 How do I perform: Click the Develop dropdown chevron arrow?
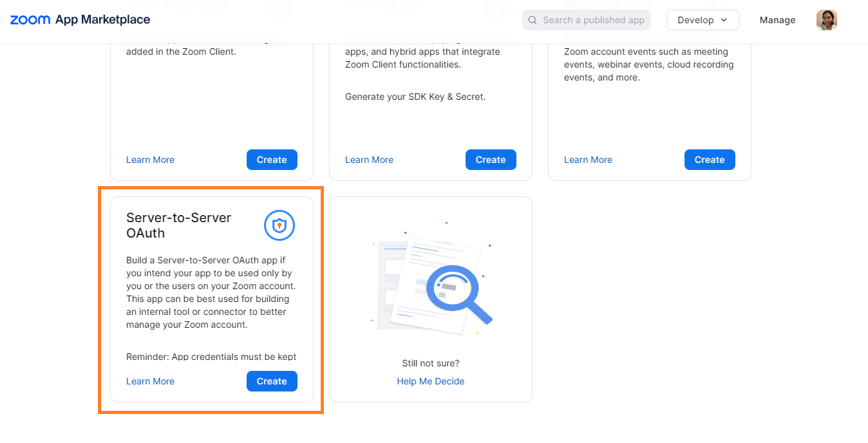tap(724, 20)
